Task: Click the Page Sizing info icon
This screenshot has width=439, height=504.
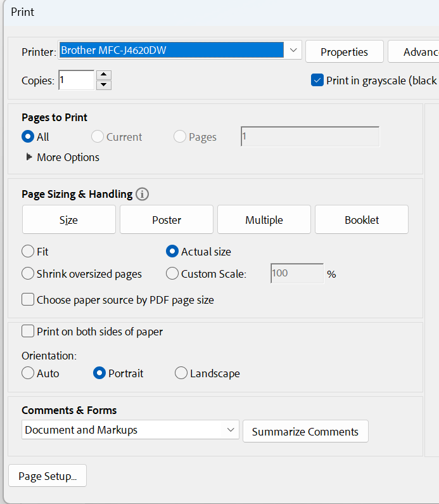Action: click(143, 194)
